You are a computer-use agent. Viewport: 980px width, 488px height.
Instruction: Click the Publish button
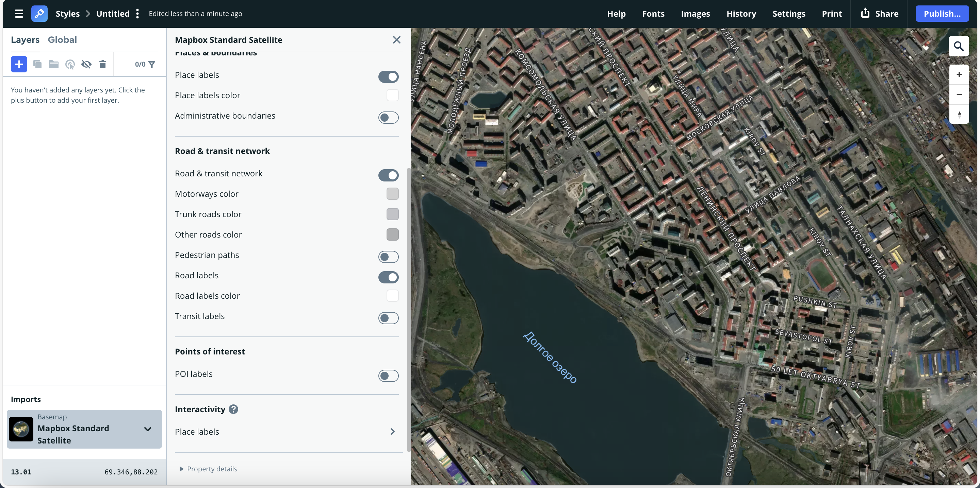(x=942, y=13)
